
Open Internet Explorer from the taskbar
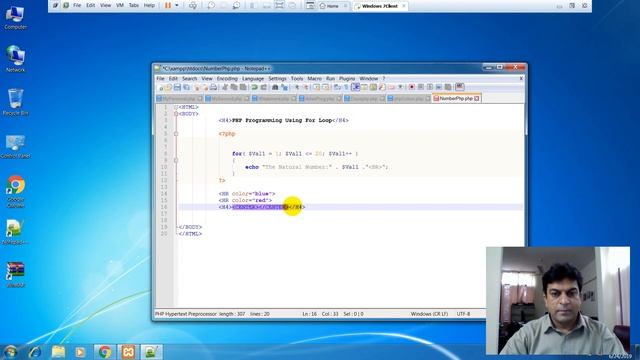click(35, 352)
